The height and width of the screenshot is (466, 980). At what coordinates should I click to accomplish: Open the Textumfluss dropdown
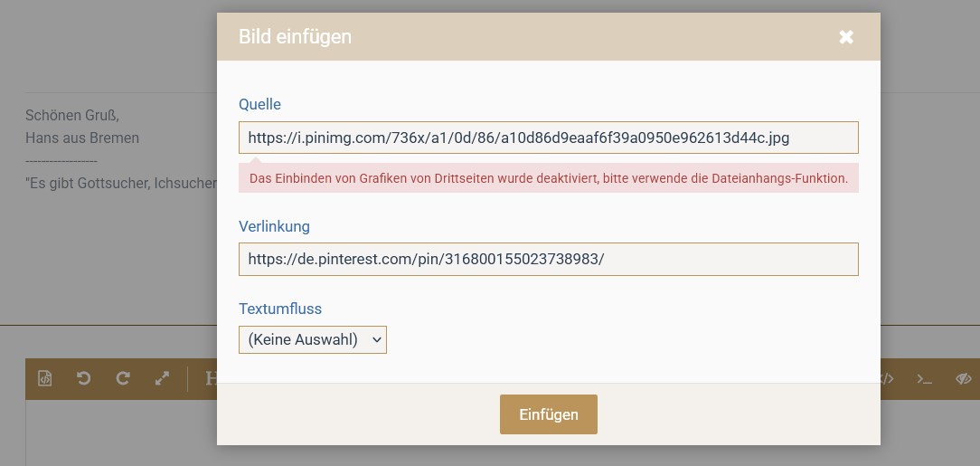[x=313, y=340]
